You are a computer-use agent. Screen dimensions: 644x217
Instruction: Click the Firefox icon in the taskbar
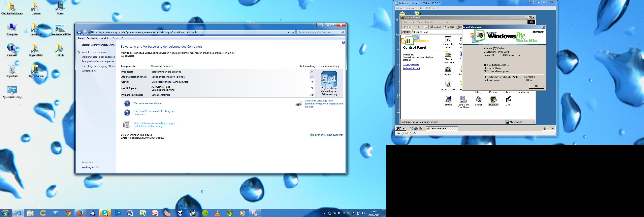80,213
